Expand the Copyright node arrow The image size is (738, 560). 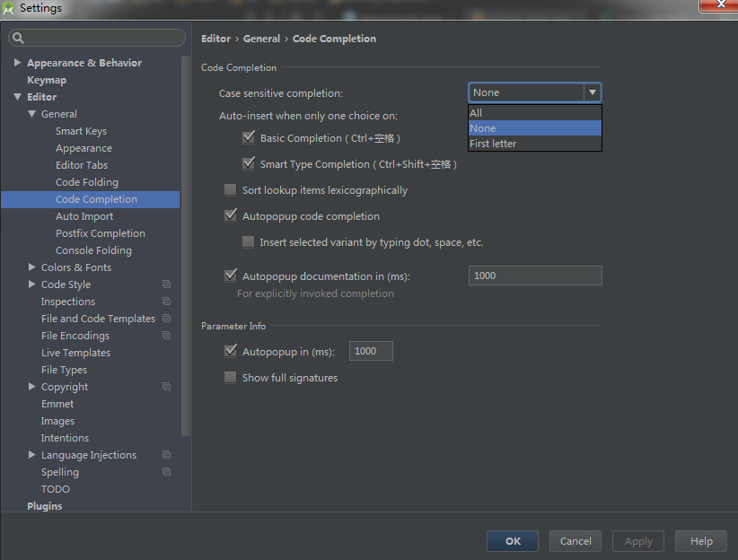(31, 387)
